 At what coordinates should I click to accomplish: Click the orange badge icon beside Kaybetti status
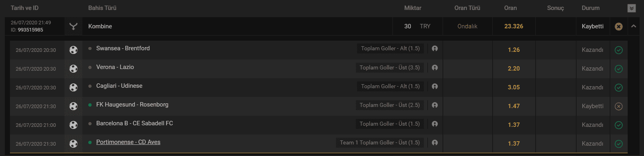pyautogui.click(x=619, y=26)
